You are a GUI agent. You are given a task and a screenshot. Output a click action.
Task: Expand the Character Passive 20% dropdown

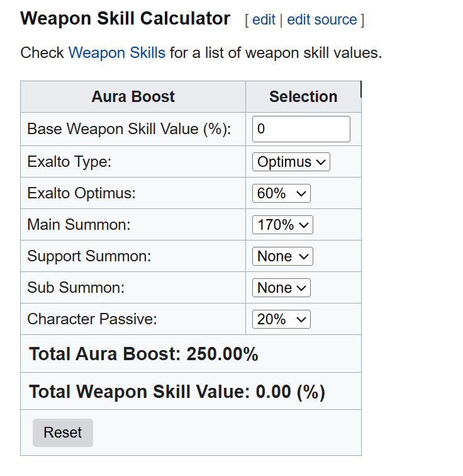[x=281, y=319]
